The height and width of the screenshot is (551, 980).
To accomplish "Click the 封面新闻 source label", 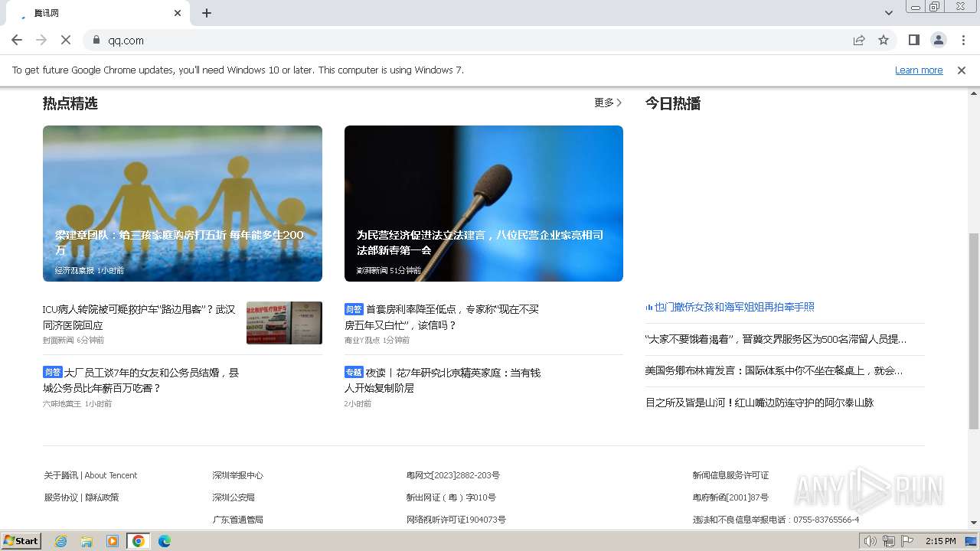I will (x=58, y=340).
